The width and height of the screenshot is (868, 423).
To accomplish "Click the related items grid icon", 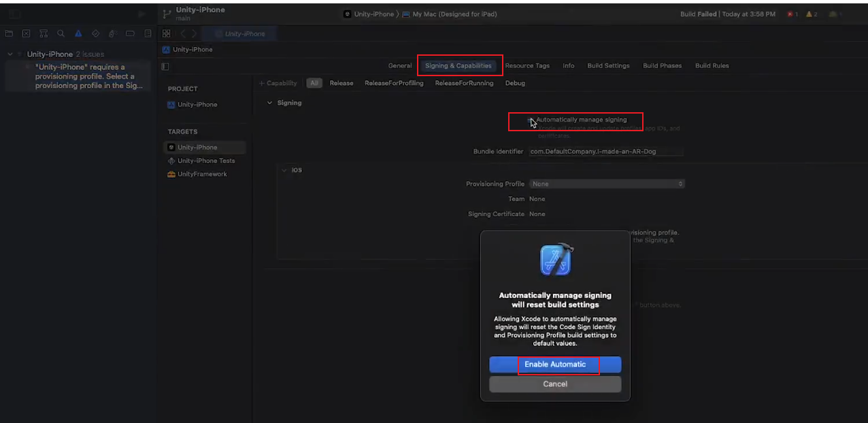I will tap(167, 33).
